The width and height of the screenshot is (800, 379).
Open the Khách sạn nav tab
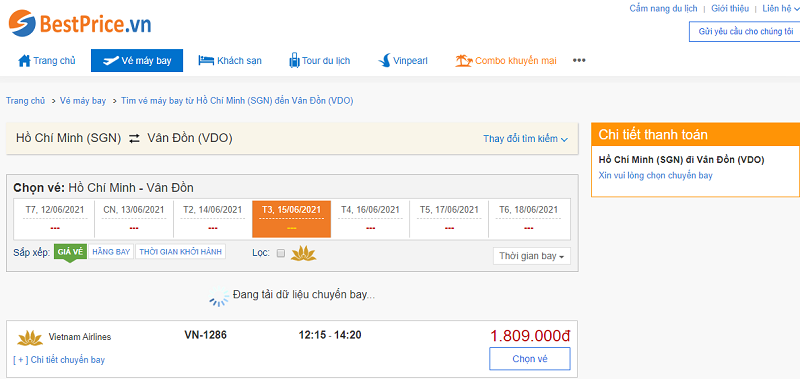point(230,60)
